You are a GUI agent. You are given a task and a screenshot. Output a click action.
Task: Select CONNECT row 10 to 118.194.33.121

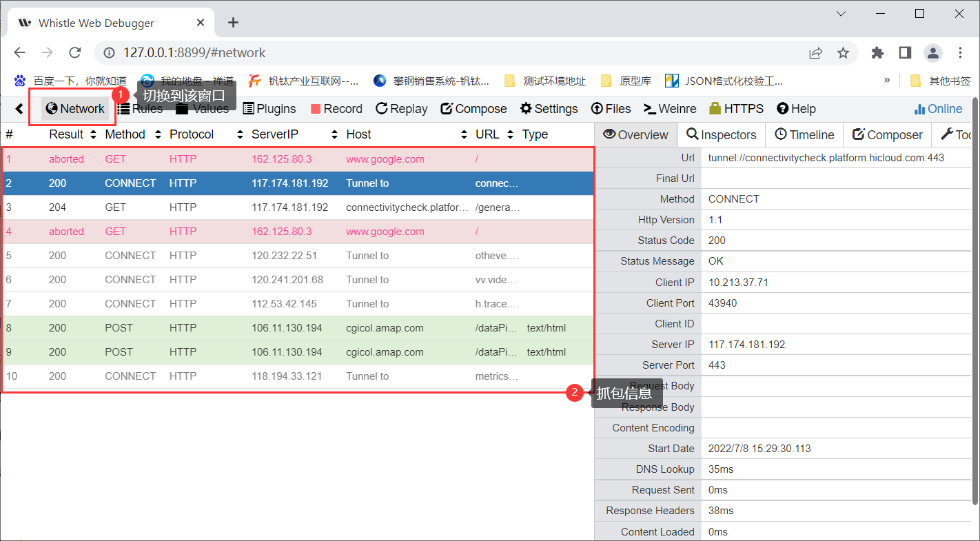click(x=298, y=376)
